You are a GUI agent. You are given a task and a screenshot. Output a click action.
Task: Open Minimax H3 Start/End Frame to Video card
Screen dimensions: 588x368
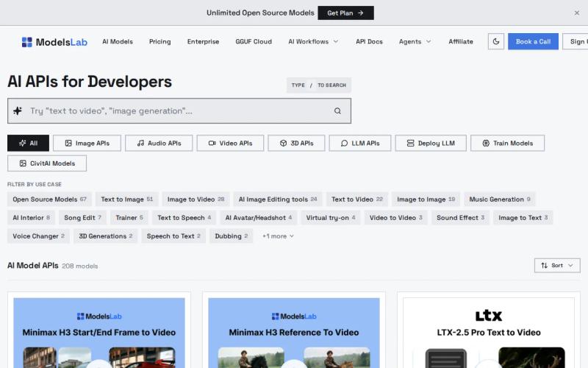click(99, 330)
